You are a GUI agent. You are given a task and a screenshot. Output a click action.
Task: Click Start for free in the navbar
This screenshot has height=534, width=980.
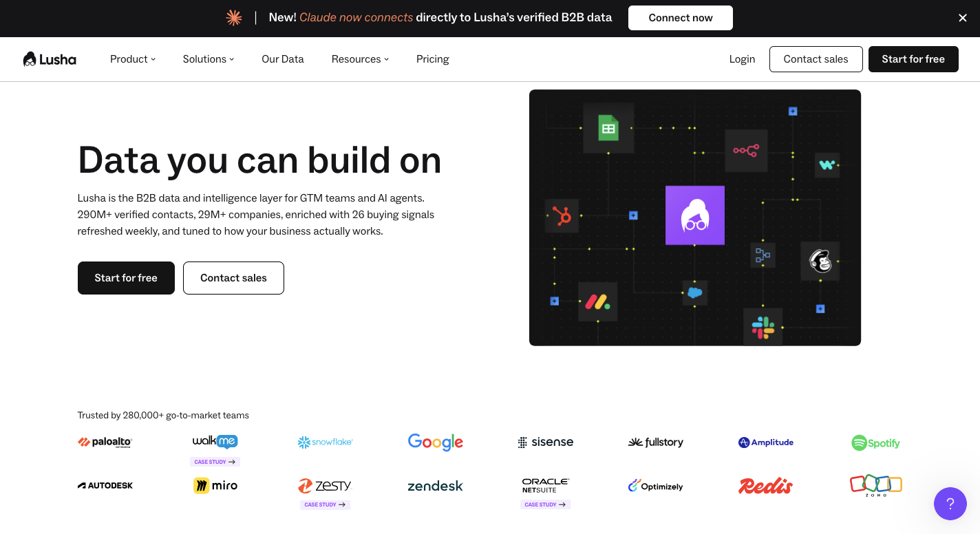point(913,59)
